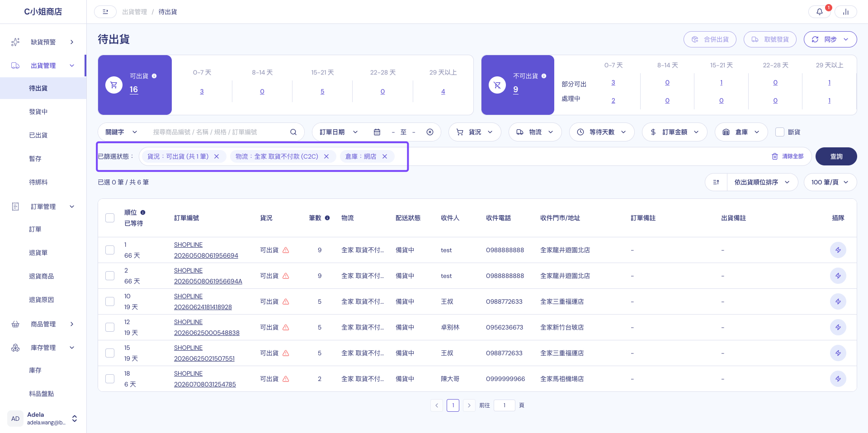Go to 已出貨 in the sidebar
Image resolution: width=868 pixels, height=433 pixels.
[38, 135]
